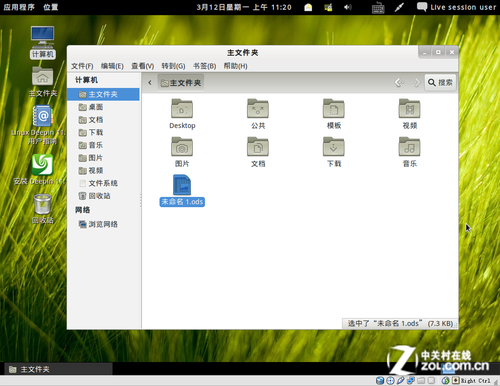The image size is (500, 386).
Task: Click the pen icon in top panel
Action: 399,7
